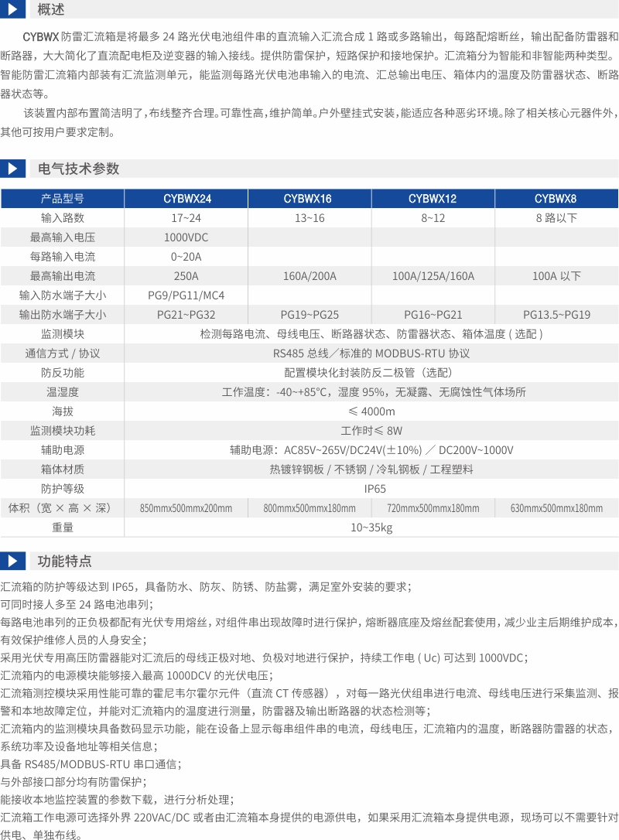Click the line 能接收本地监控装置的参数下载
Screen dimensions: 619x840
(117, 799)
